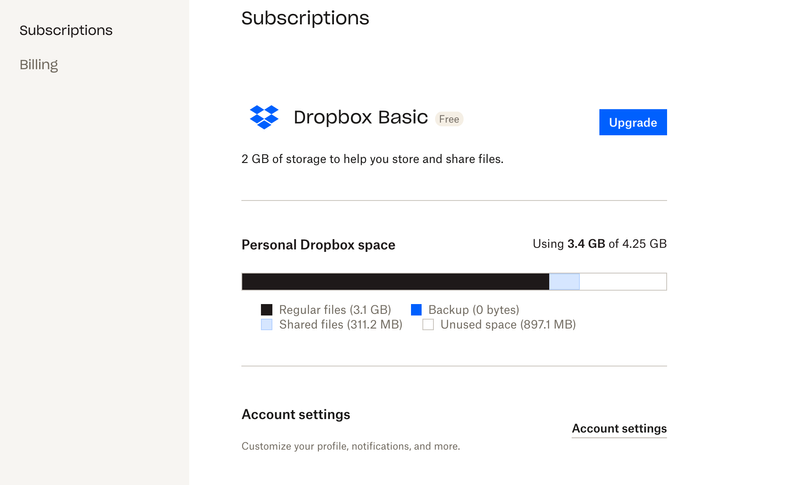This screenshot has width=800, height=485.
Task: Click the Using 3.4 GB usage text
Action: coord(599,244)
